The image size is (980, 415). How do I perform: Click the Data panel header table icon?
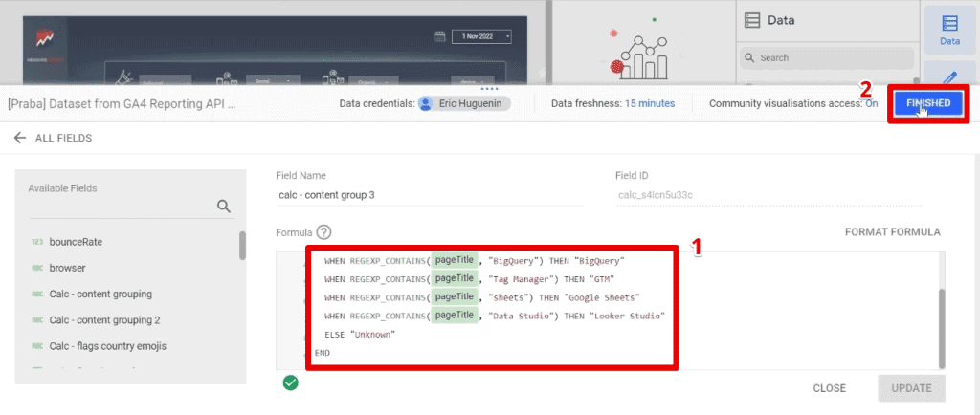751,20
